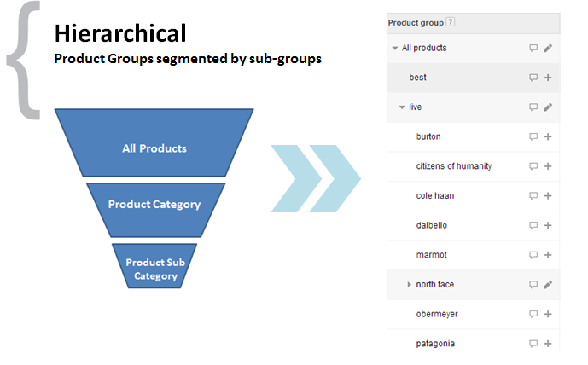Click plus icon next to patagonia
Viewport: 588px width, 365px height.
[548, 344]
